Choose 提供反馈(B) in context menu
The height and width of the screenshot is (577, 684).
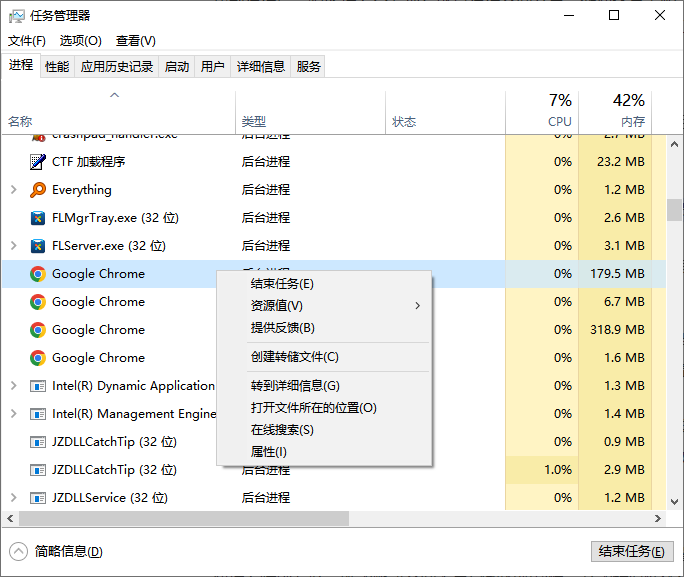point(324,328)
